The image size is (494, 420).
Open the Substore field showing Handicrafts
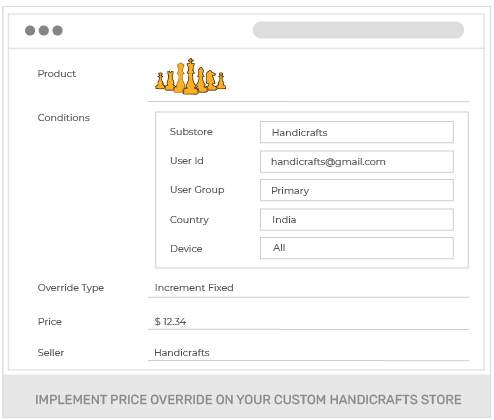point(357,132)
